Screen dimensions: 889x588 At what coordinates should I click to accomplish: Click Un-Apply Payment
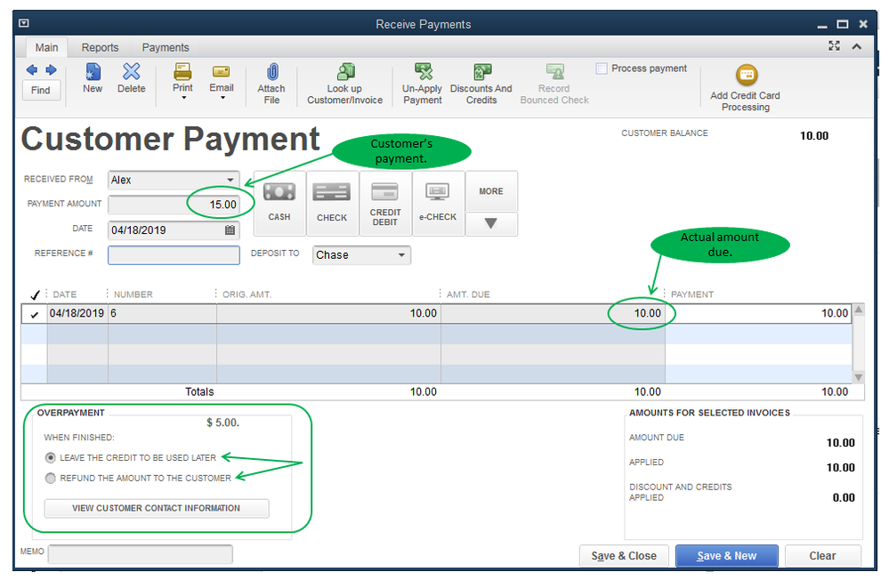(x=423, y=84)
